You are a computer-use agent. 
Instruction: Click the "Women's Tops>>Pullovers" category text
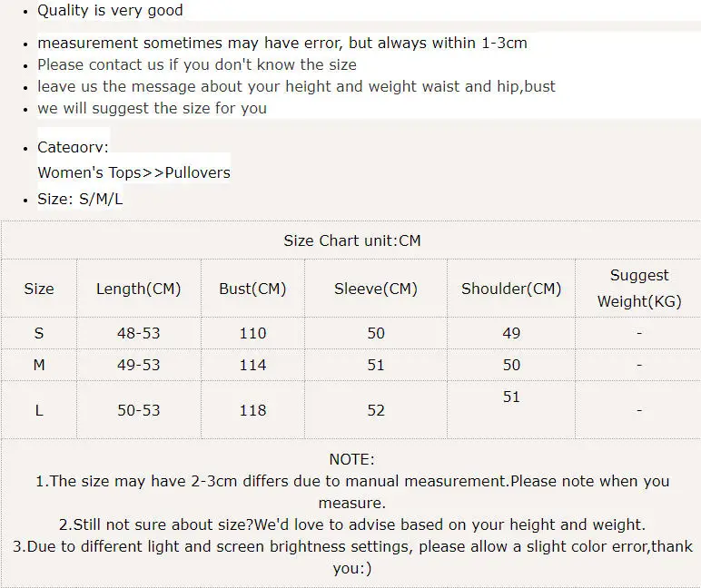point(133,172)
